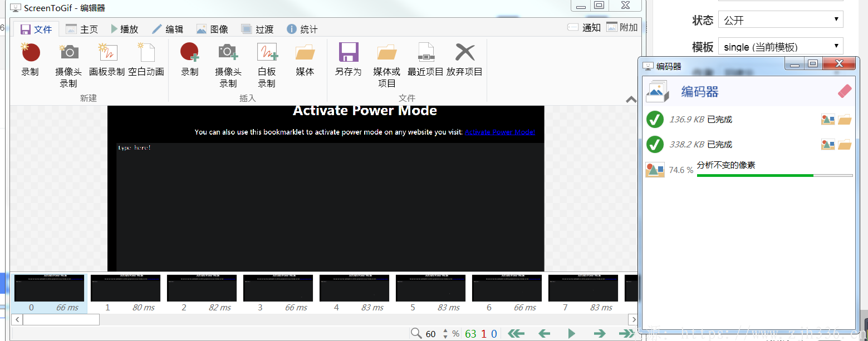Go to previous frame (left arrow)
The height and width of the screenshot is (341, 868).
(545, 334)
